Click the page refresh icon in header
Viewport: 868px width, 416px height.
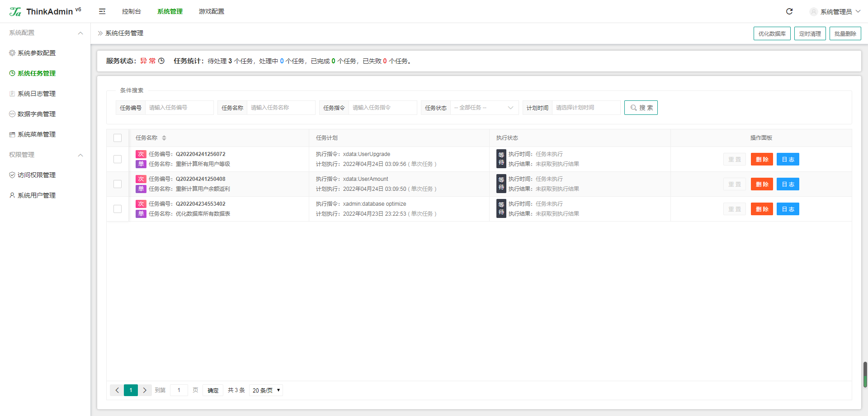click(x=789, y=11)
